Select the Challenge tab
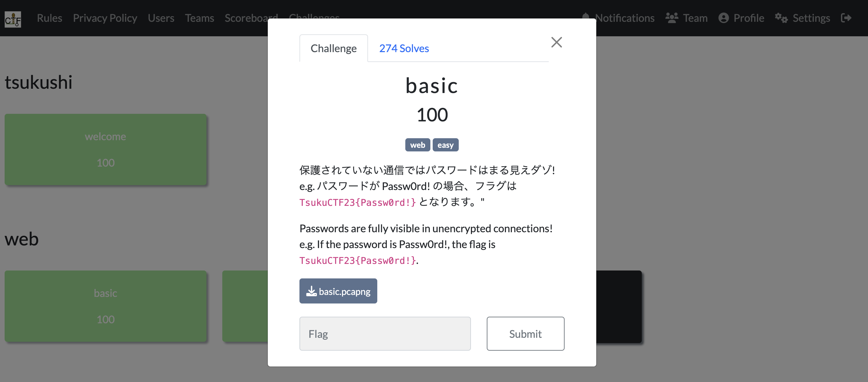This screenshot has height=382, width=868. 333,48
